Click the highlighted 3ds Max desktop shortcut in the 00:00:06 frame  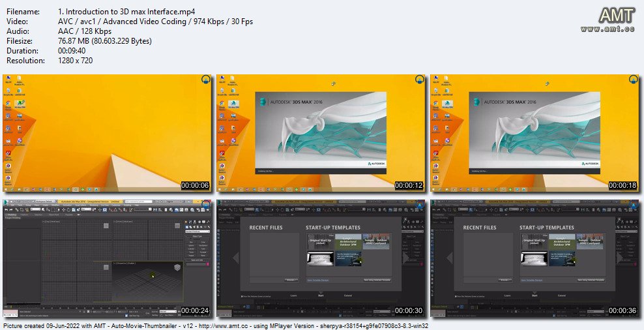20,104
